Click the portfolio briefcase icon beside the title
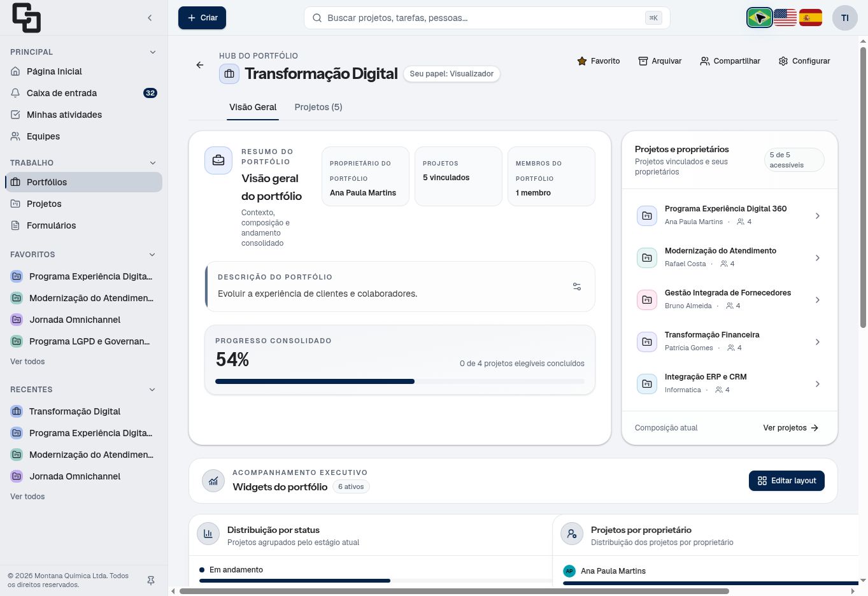 (229, 74)
